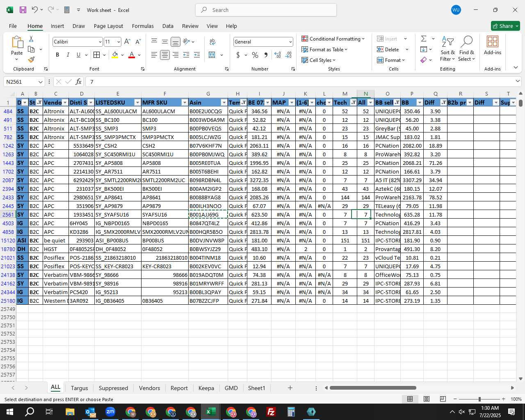Apply Percent Style format
This screenshot has width=525, height=420.
255,55
